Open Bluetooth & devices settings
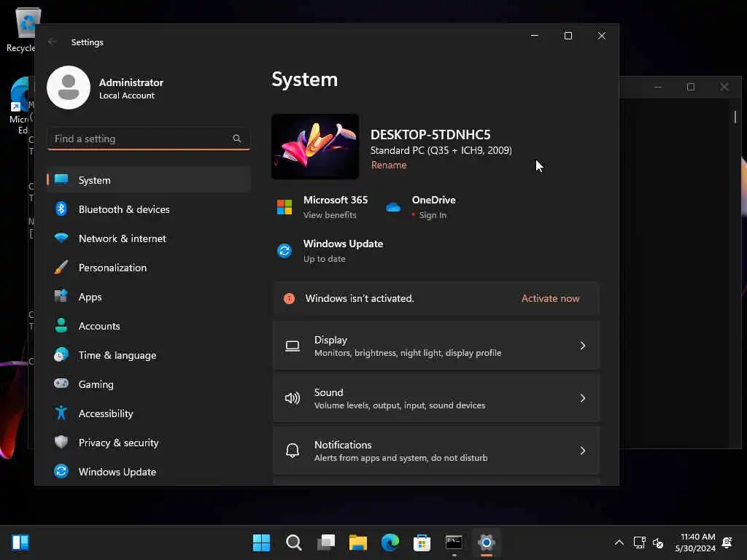747x560 pixels. (149, 209)
